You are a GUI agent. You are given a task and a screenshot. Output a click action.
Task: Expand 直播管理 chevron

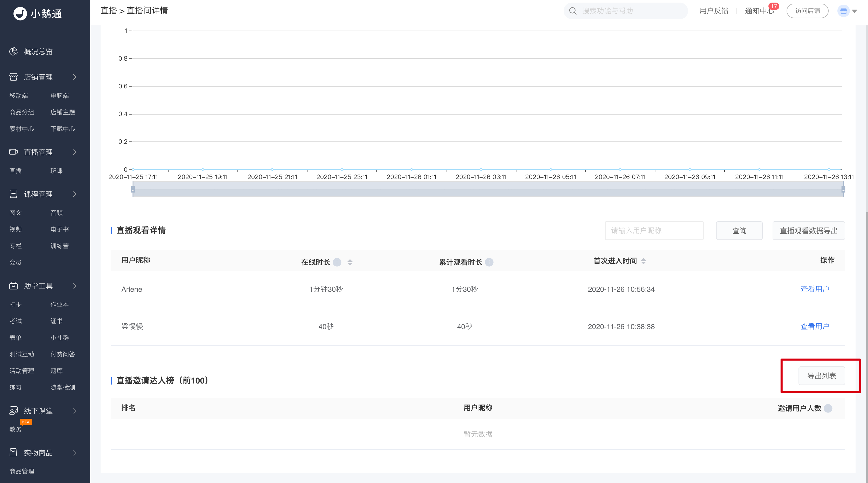75,152
